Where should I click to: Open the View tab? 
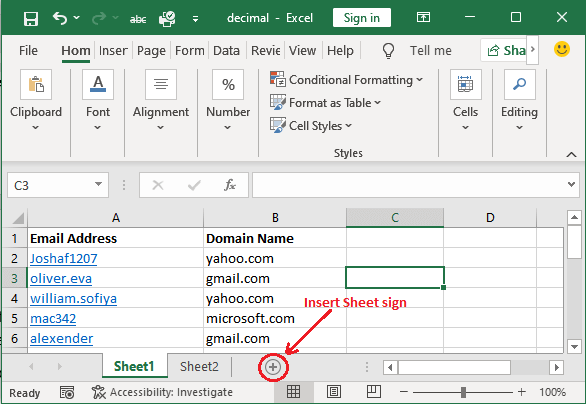[x=302, y=50]
